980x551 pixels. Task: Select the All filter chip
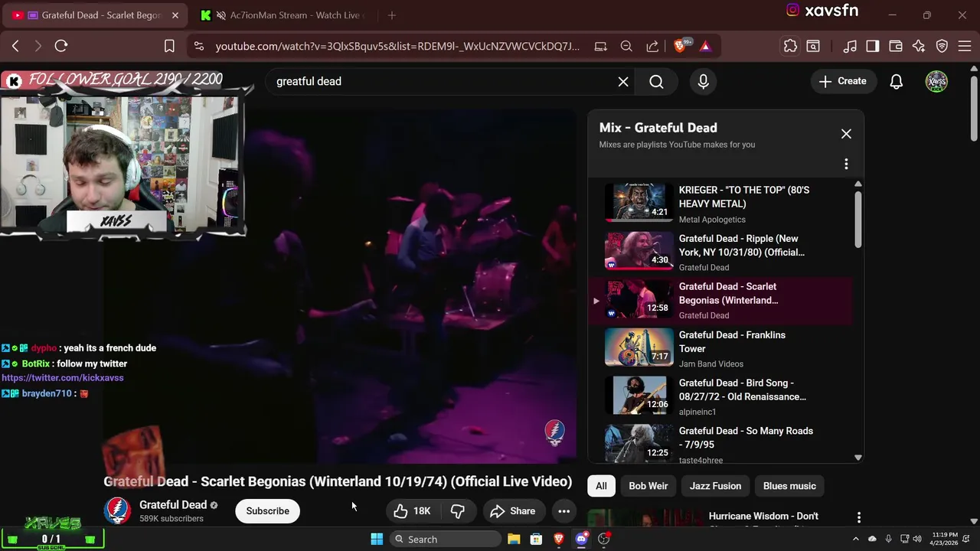coord(601,486)
